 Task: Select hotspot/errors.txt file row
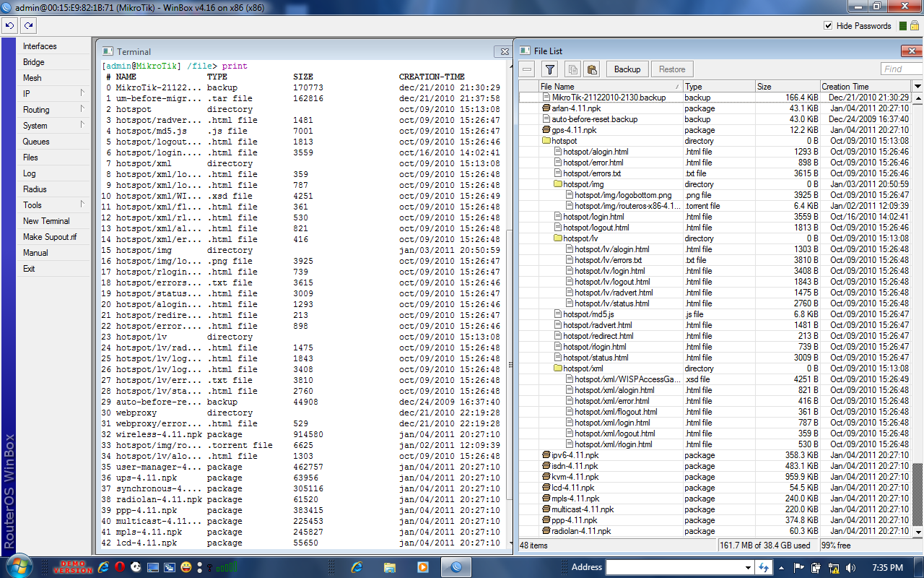715,173
